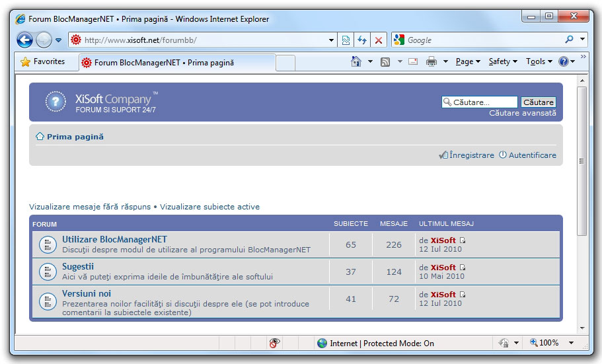The height and width of the screenshot is (364, 602).
Task: Click the vertical scrollbar down arrow
Action: 582,328
